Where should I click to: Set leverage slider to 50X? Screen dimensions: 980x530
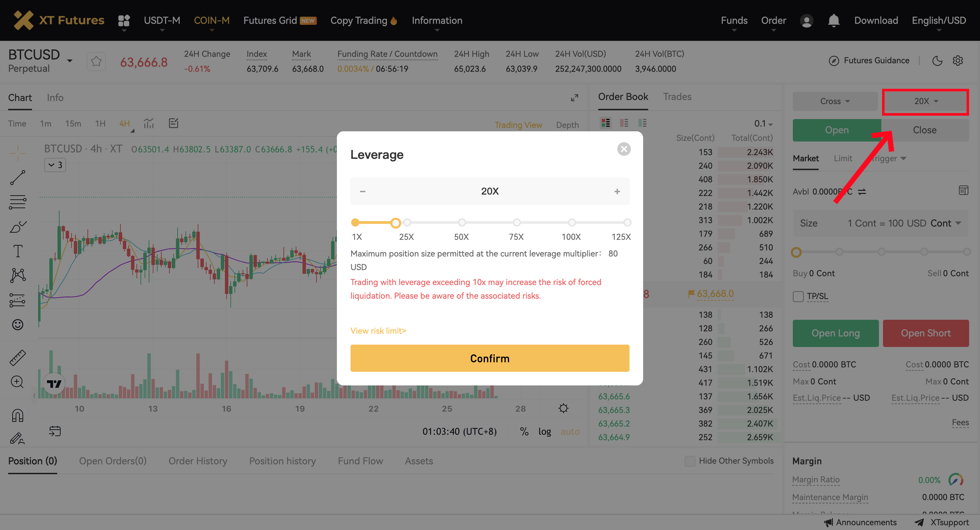[461, 222]
